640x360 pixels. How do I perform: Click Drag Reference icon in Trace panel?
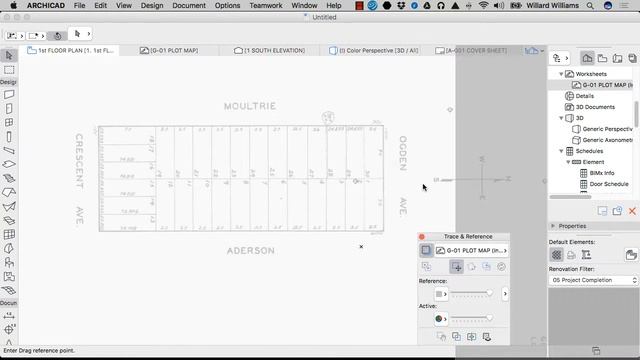(456, 267)
